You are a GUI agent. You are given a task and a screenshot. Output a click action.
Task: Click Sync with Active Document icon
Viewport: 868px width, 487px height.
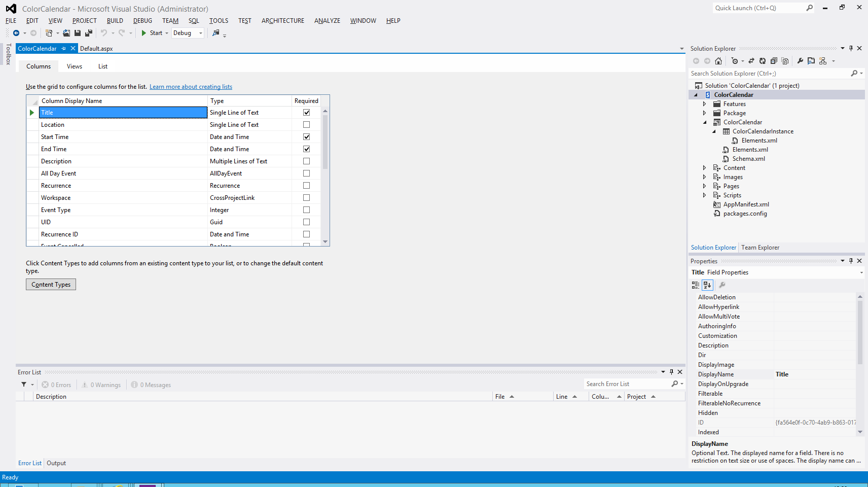[x=751, y=61]
